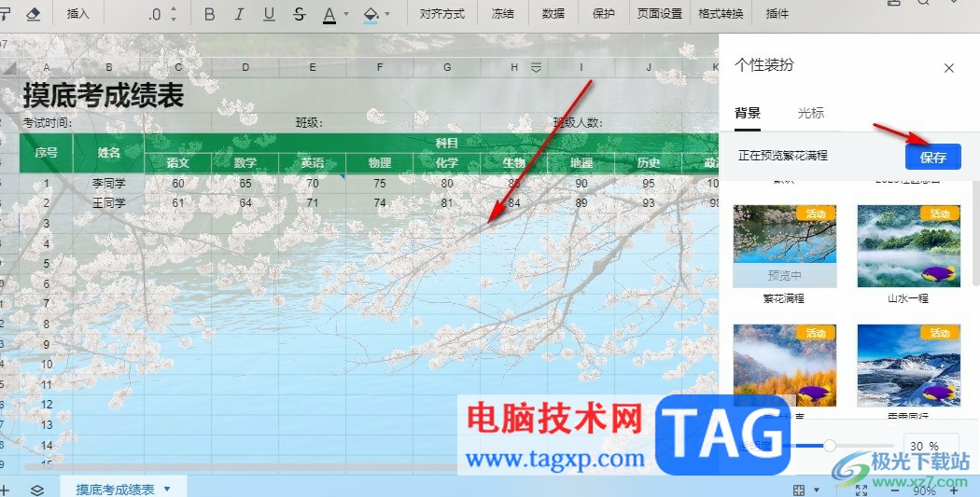The height and width of the screenshot is (497, 980).
Task: Open font color dropdown arrow
Action: click(346, 14)
